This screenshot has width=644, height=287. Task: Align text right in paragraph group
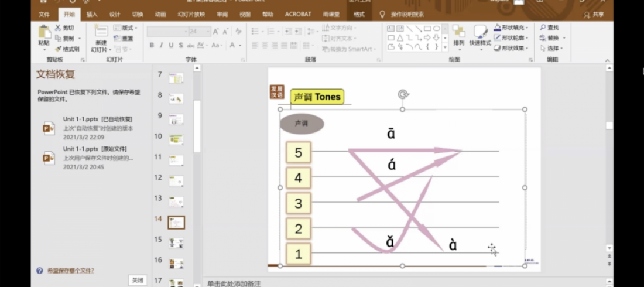click(x=275, y=45)
